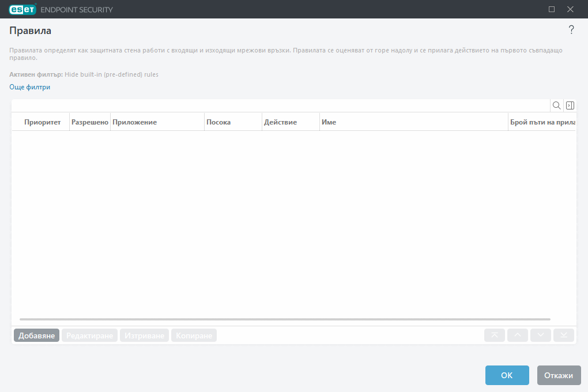Open the Още филтри link

30,87
